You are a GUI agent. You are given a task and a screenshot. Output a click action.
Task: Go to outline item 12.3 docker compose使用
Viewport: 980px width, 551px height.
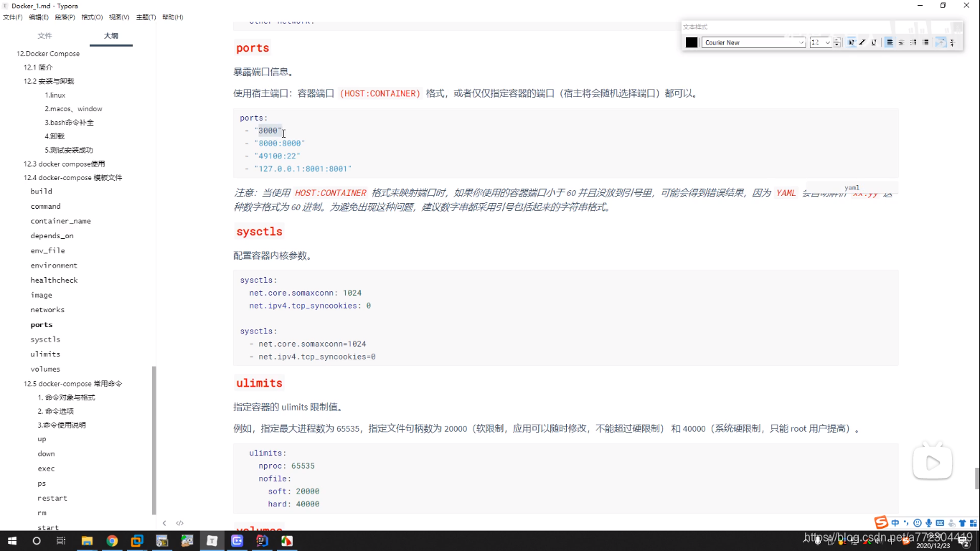pos(64,164)
